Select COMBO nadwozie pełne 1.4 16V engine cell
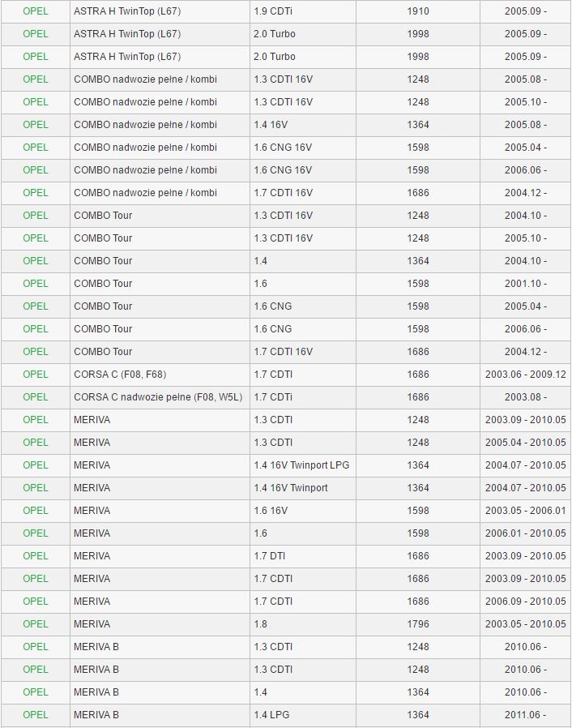Image resolution: width=572 pixels, height=728 pixels. click(271, 125)
